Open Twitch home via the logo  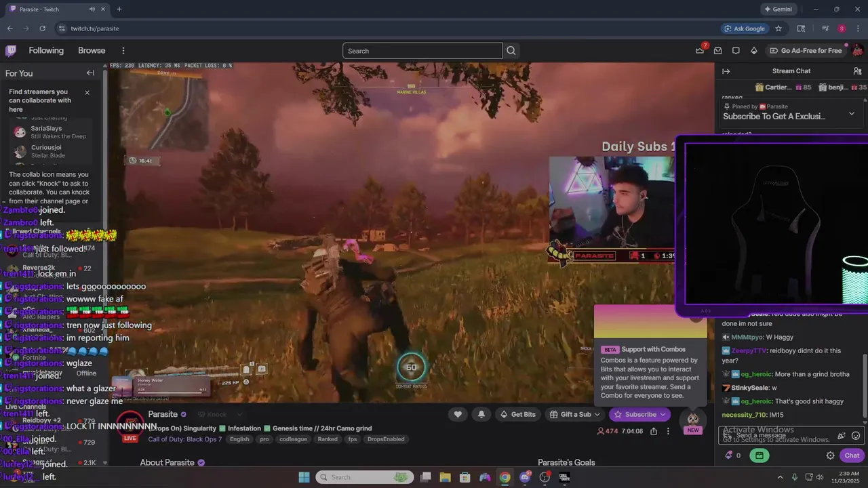(x=11, y=51)
